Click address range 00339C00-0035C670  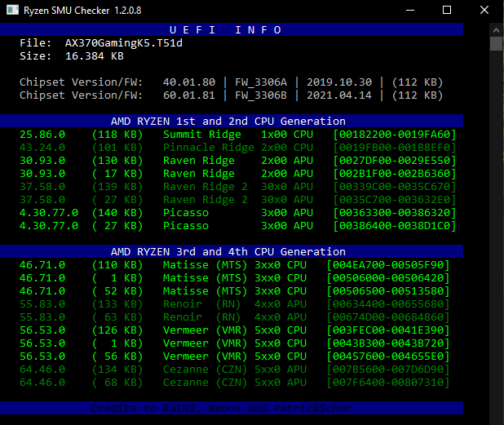pyautogui.click(x=395, y=187)
